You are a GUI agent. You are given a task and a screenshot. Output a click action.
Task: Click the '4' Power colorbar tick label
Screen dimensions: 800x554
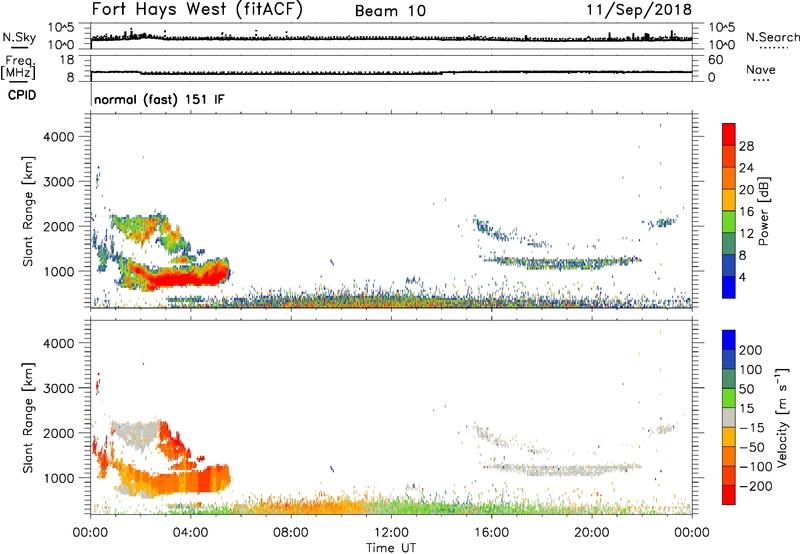pyautogui.click(x=742, y=277)
